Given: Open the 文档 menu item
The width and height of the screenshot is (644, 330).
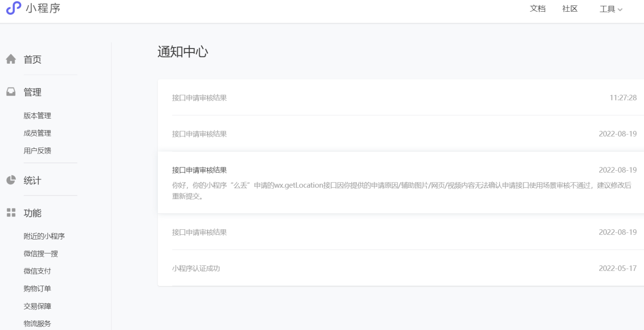Looking at the screenshot, I should click(538, 9).
